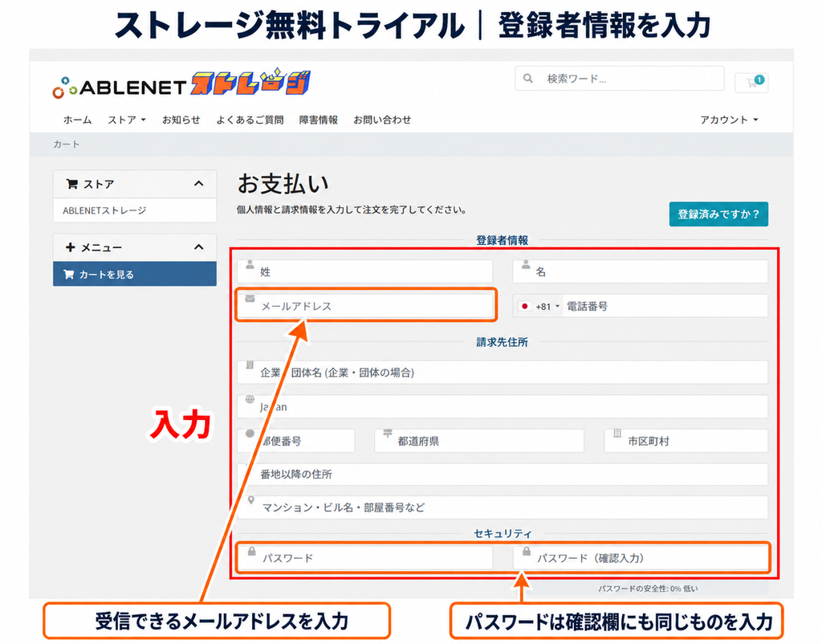Focus the 企業・団体名 input field

[x=503, y=373]
